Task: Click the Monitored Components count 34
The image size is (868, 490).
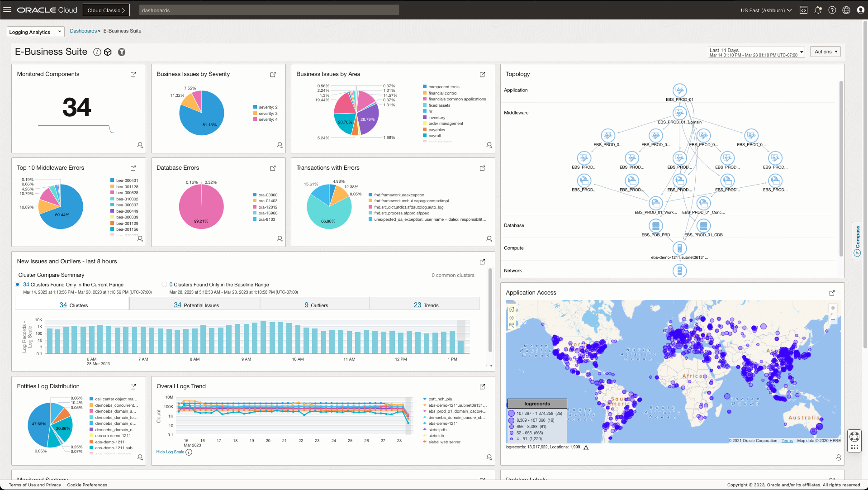Action: point(77,107)
